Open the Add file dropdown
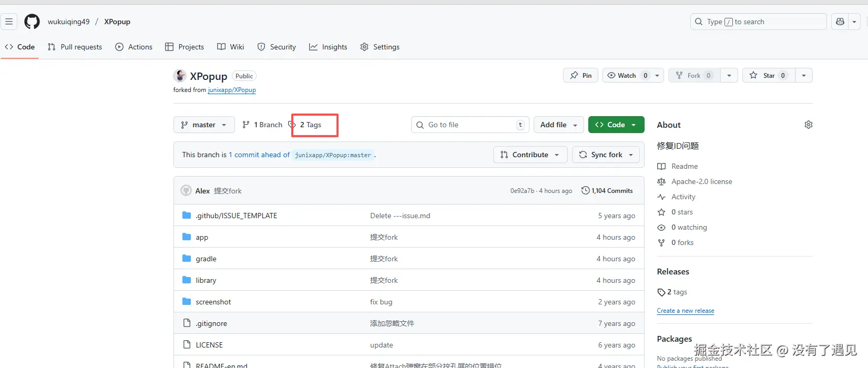Screen dimensions: 868x368 (x=559, y=125)
